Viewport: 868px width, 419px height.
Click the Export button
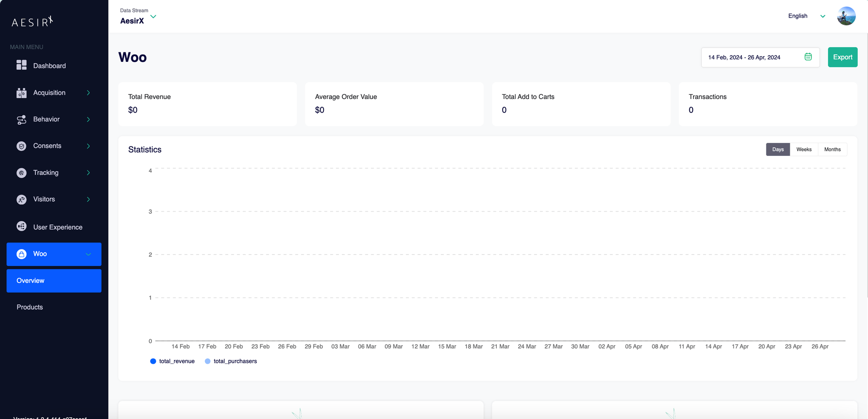[x=842, y=57]
